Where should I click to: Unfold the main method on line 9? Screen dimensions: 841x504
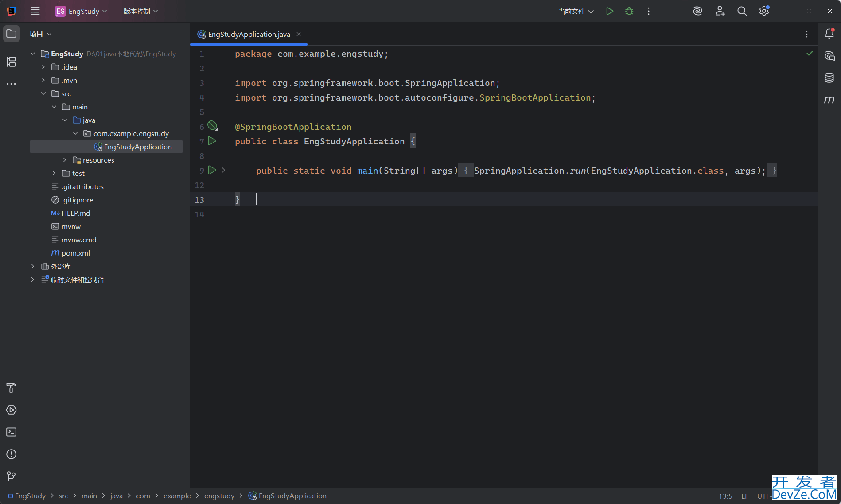point(223,170)
